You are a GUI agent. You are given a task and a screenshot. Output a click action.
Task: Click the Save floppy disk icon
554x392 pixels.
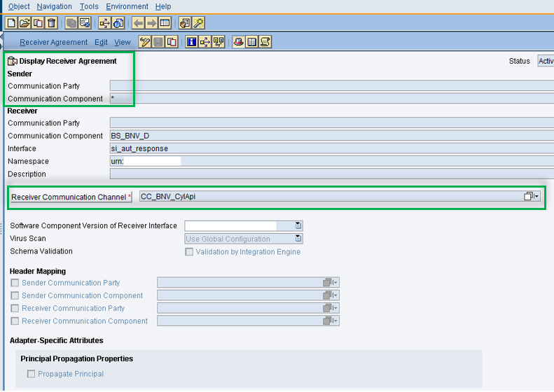click(158, 42)
